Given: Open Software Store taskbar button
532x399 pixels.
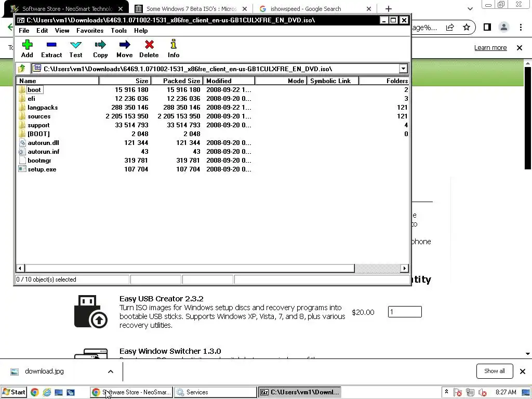Looking at the screenshot, I should (131, 392).
